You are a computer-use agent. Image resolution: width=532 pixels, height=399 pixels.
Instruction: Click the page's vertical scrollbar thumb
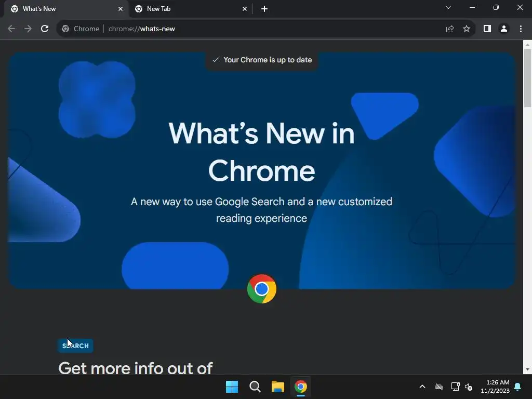[527, 78]
